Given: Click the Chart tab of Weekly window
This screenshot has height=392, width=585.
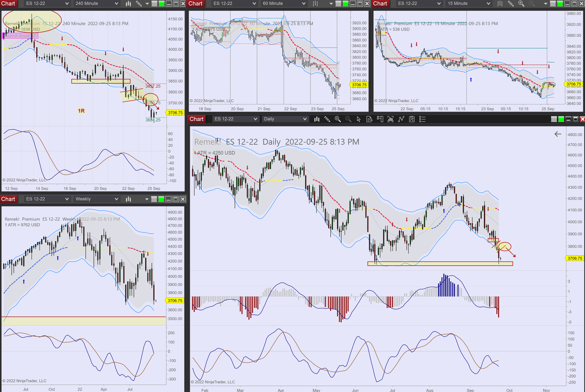Looking at the screenshot, I should point(8,199).
